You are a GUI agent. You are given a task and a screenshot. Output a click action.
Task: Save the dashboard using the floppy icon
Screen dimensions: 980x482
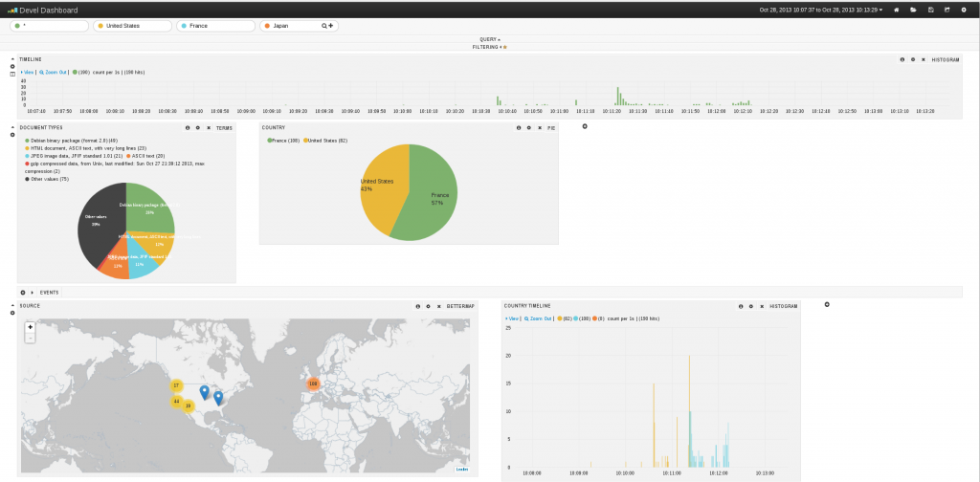[x=930, y=10]
